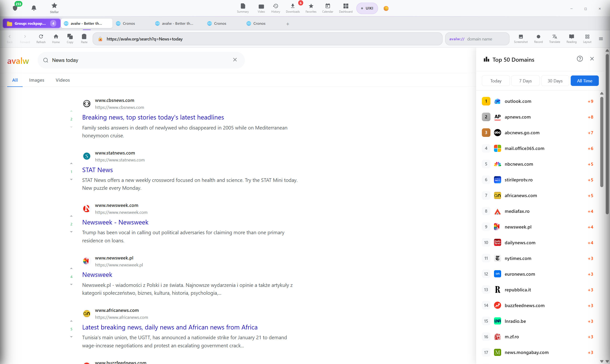View browsing History
Image resolution: width=610 pixels, height=364 pixels.
coord(275,8)
